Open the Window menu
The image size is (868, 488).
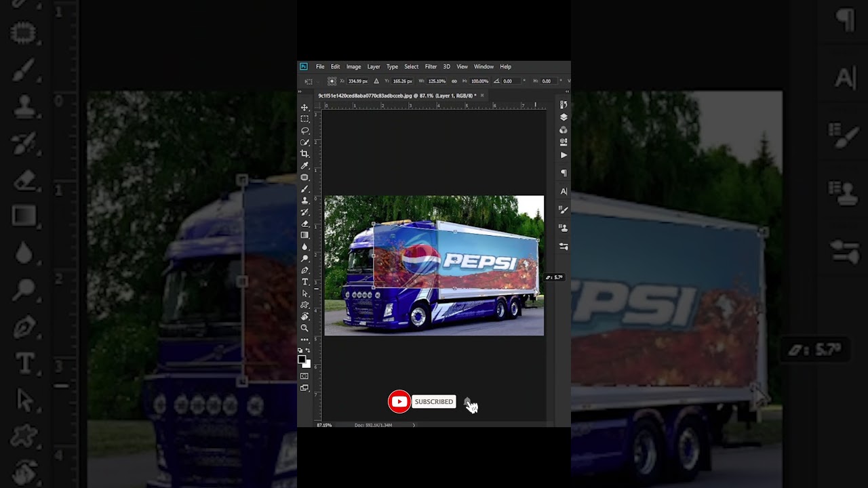coord(484,66)
